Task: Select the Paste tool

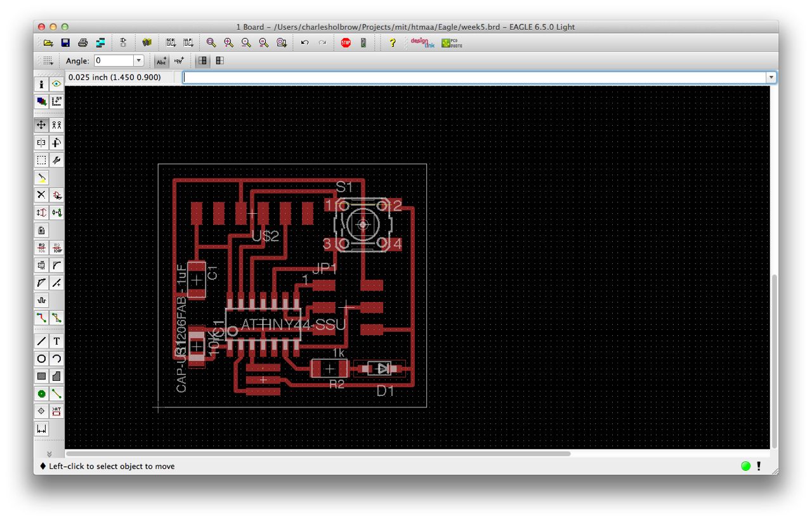Action: pyautogui.click(x=41, y=178)
